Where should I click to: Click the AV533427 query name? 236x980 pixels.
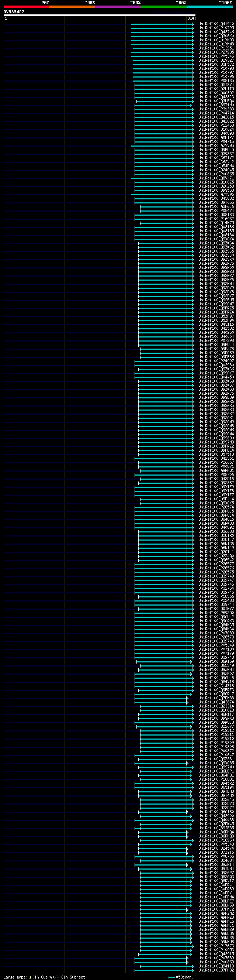14,12
